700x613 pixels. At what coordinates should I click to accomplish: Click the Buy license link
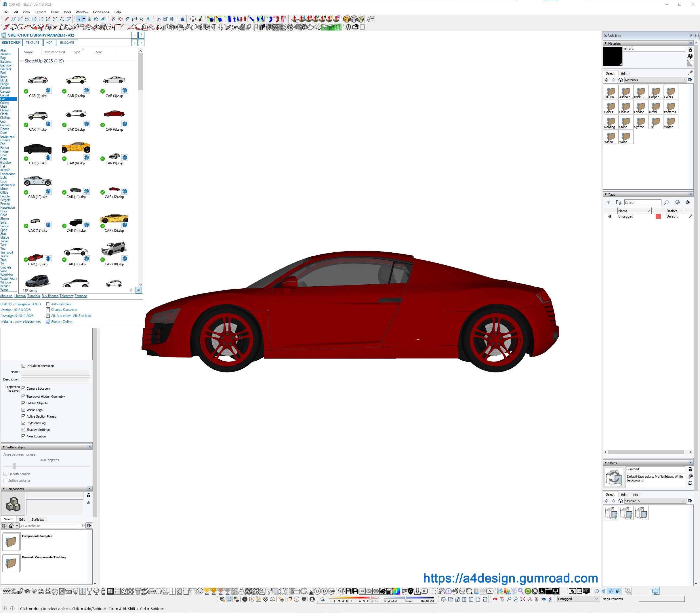[x=50, y=296]
